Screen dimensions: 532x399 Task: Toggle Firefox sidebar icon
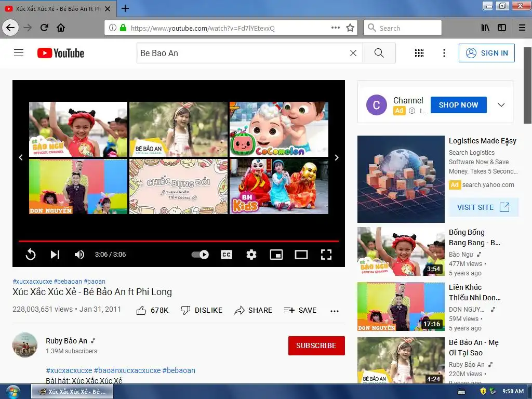tap(502, 28)
